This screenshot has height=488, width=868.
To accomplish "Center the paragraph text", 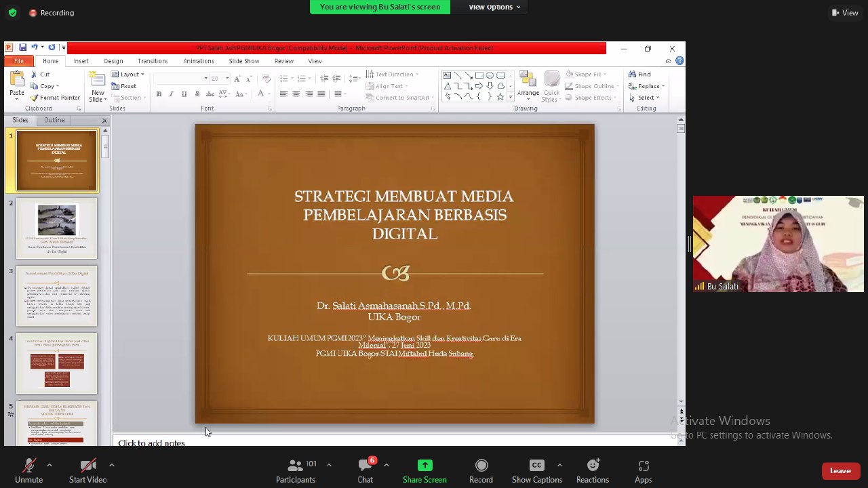I will click(x=296, y=94).
